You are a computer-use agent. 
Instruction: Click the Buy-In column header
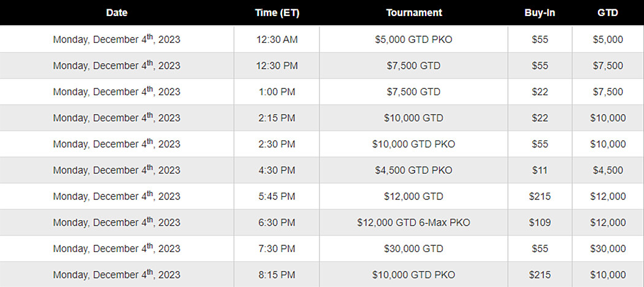[x=540, y=13]
